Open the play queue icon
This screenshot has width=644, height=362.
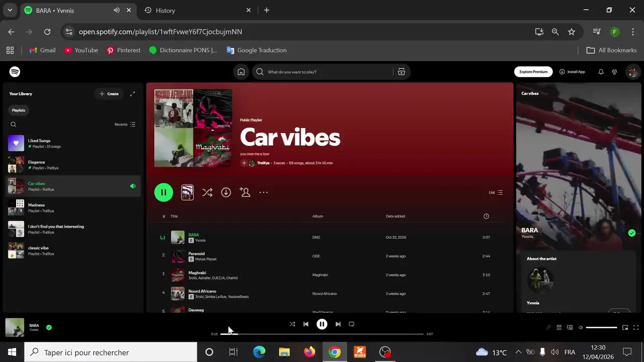pos(559,328)
